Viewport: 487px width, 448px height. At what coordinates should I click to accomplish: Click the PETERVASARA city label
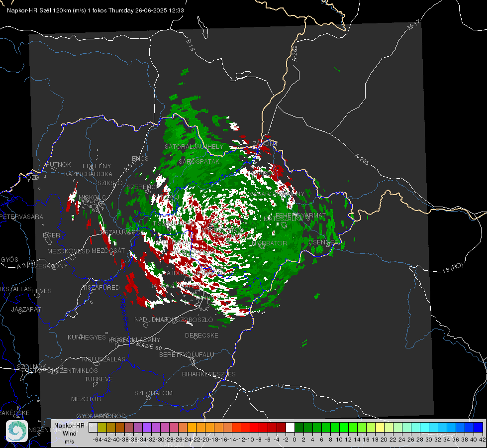[21, 217]
